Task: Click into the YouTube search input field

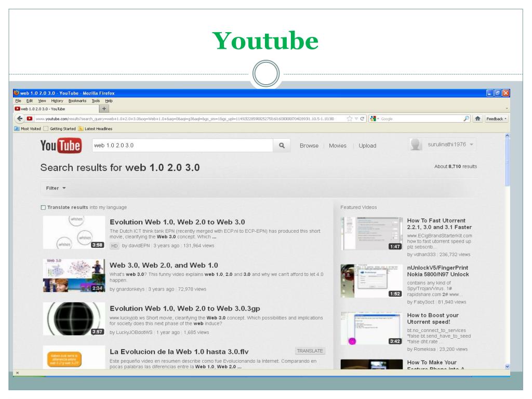Action: (x=182, y=145)
